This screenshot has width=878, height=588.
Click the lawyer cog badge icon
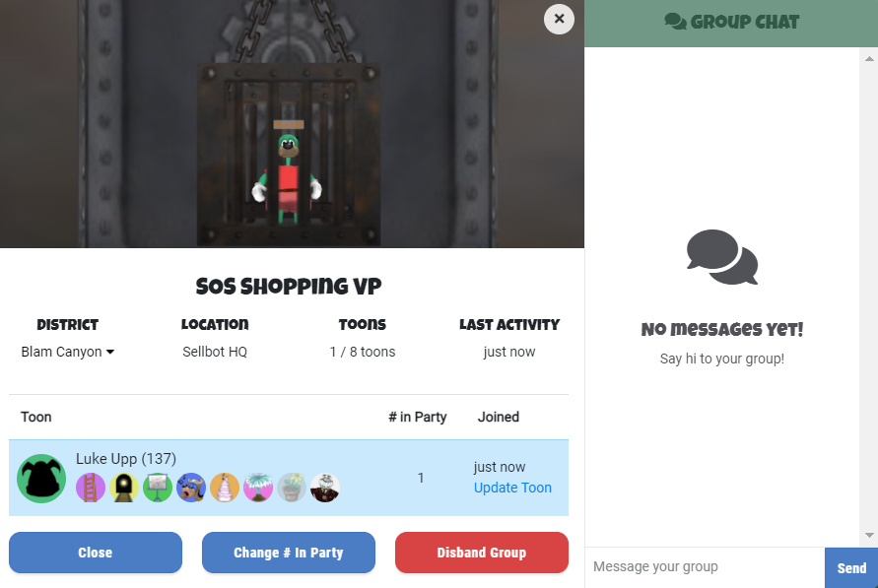tap(324, 487)
